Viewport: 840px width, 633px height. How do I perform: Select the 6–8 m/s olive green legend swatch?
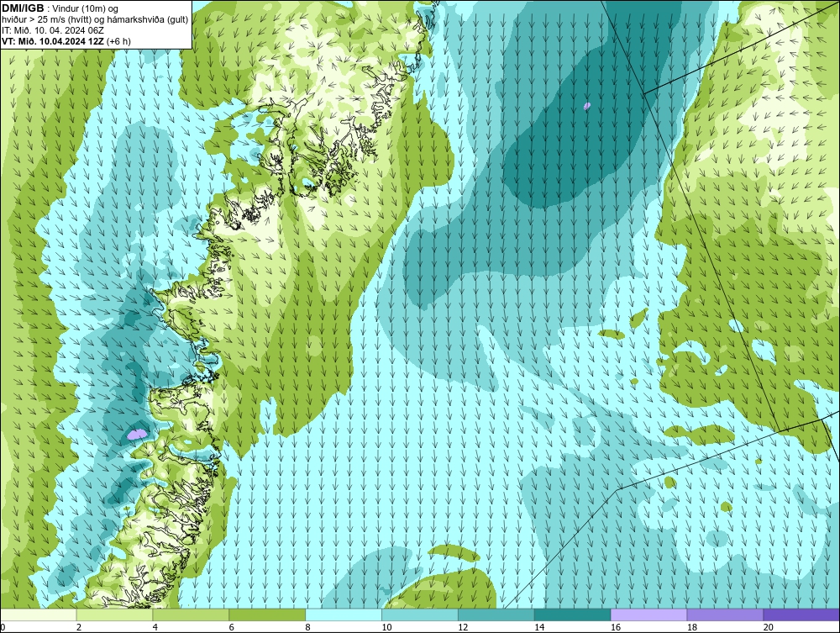coord(267,615)
